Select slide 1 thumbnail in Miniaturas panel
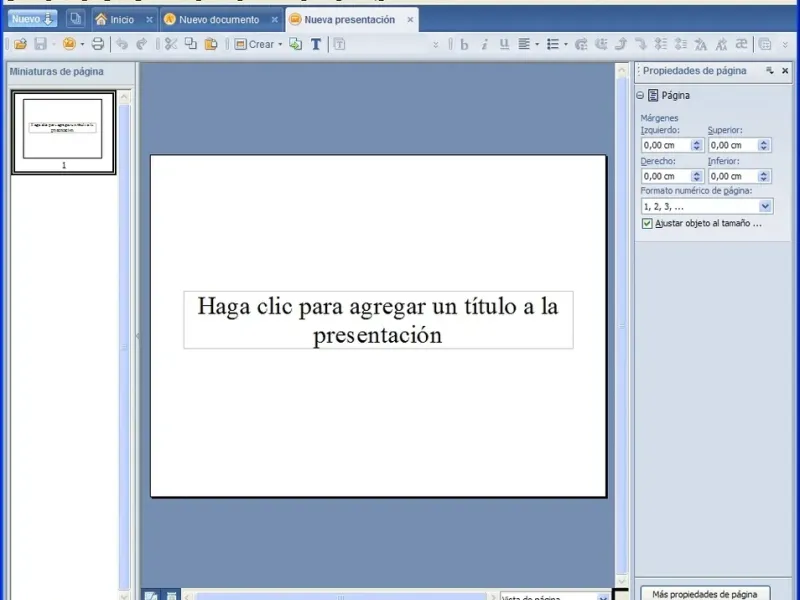The width and height of the screenshot is (800, 600). 63,130
